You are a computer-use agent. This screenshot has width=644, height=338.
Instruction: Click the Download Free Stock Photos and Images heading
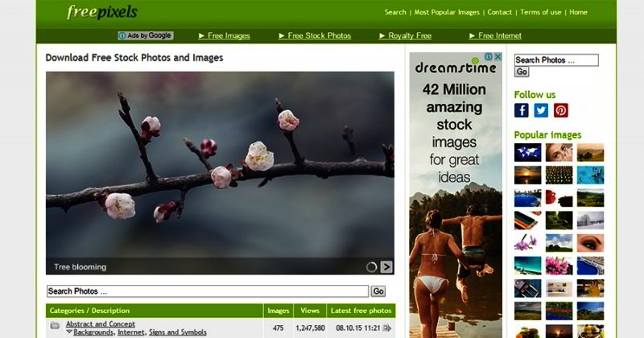tap(134, 58)
